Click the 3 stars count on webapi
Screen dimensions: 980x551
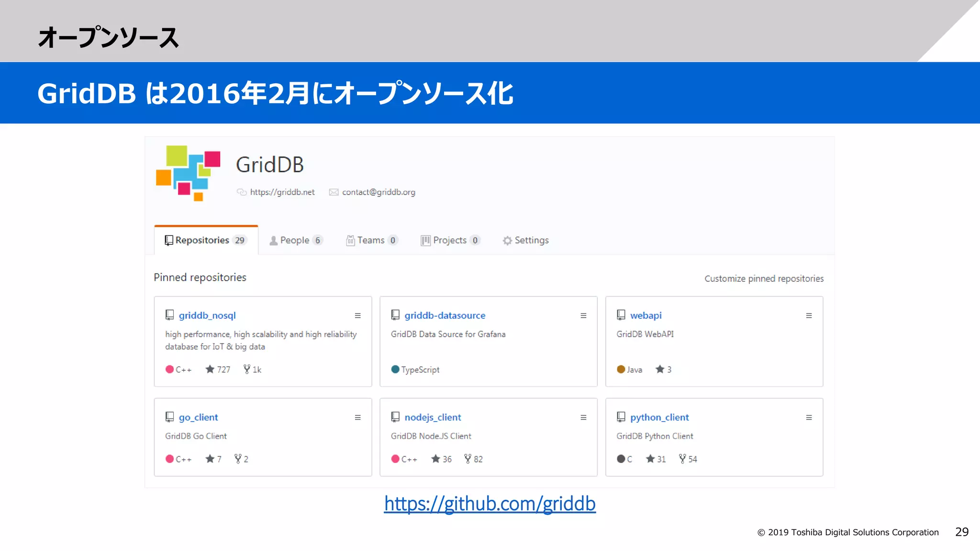(x=663, y=369)
